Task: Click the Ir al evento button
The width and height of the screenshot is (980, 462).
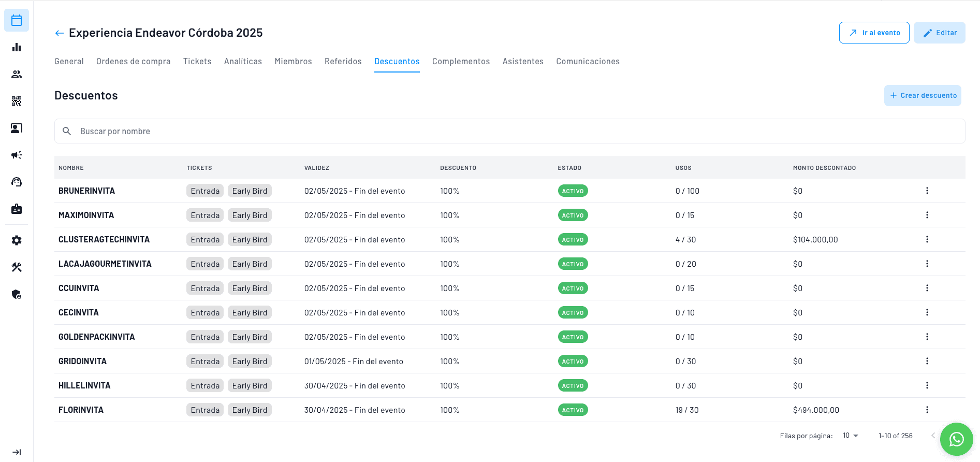Action: click(x=874, y=33)
